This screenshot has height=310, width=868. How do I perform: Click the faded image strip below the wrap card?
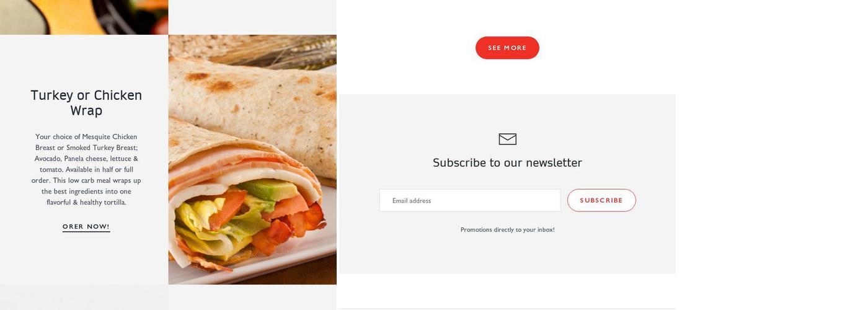click(84, 298)
